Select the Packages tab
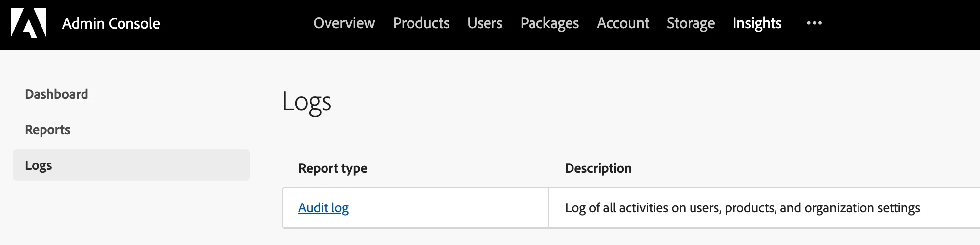980x245 pixels. pos(550,23)
